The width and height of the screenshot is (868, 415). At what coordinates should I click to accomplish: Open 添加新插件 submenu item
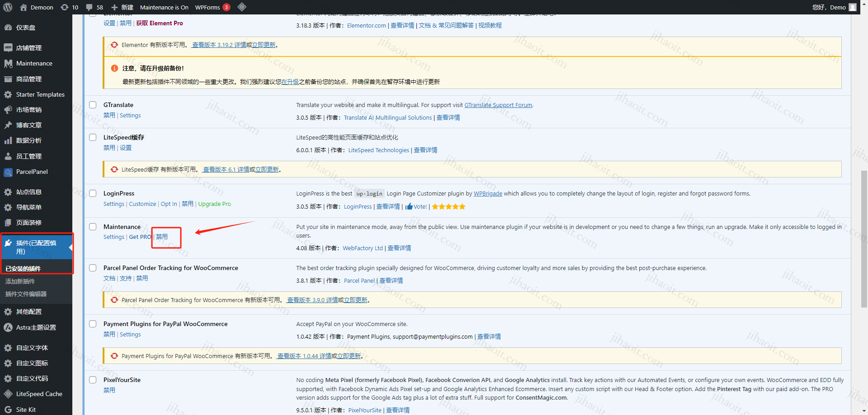[x=20, y=281]
